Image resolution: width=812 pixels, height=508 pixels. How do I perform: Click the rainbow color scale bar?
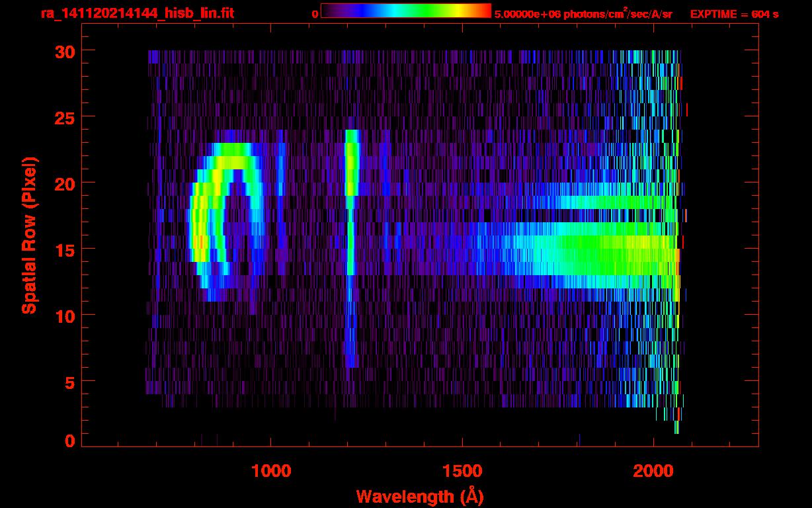coord(406,11)
